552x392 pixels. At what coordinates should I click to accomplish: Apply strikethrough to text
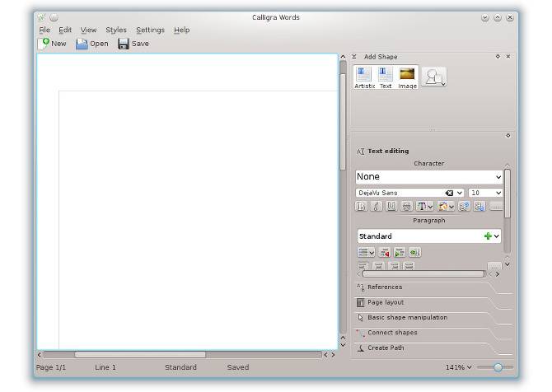406,206
